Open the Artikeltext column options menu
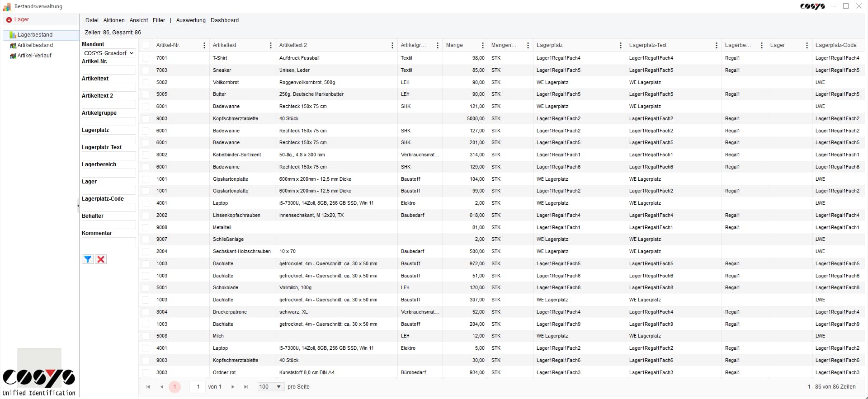Screen dimensions: 868x399 click(x=271, y=45)
